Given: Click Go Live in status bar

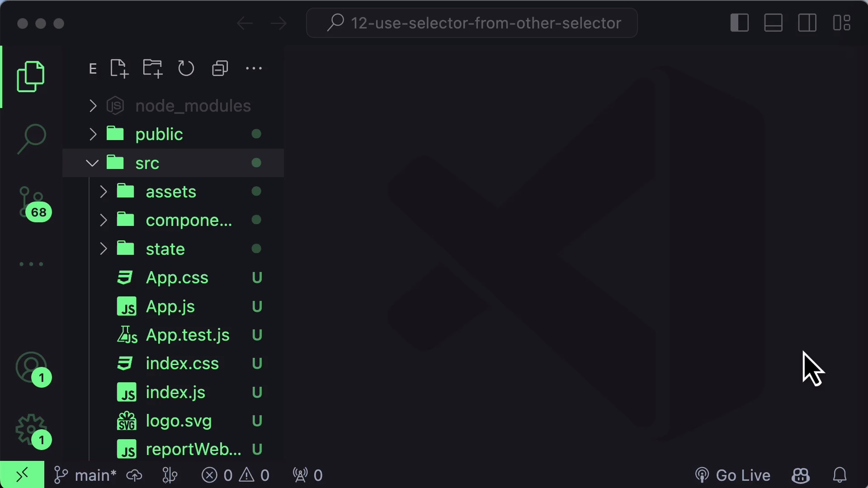Looking at the screenshot, I should (733, 475).
